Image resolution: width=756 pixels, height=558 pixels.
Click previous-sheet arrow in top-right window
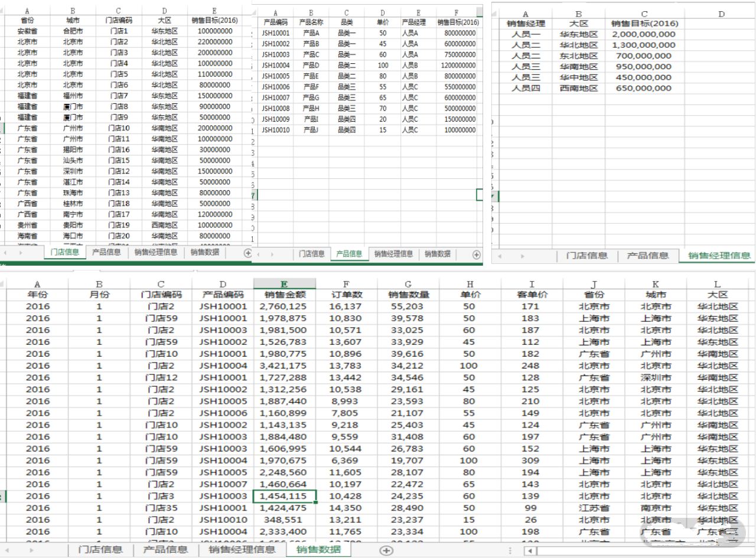500,256
